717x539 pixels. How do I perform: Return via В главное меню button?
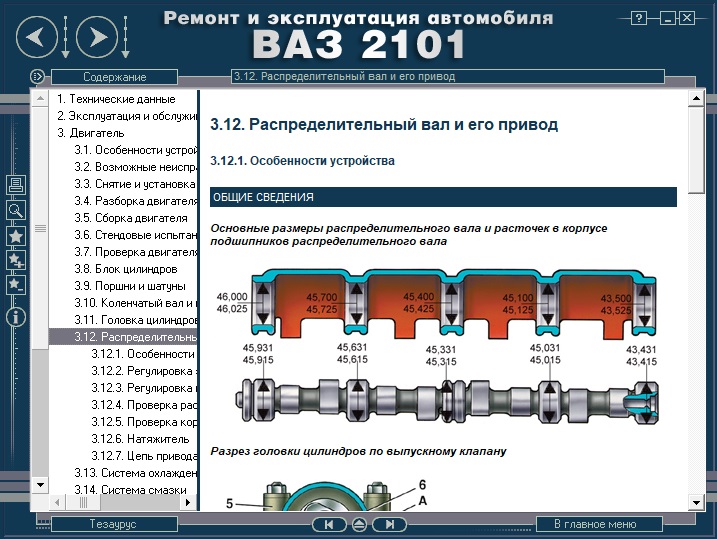[x=599, y=524]
